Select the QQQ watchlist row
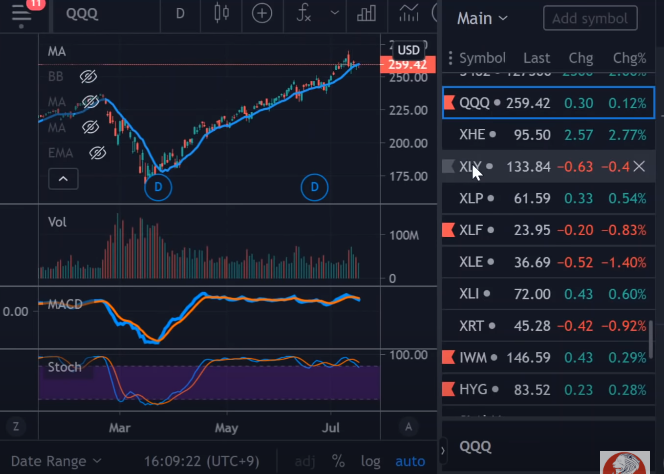 (x=548, y=103)
